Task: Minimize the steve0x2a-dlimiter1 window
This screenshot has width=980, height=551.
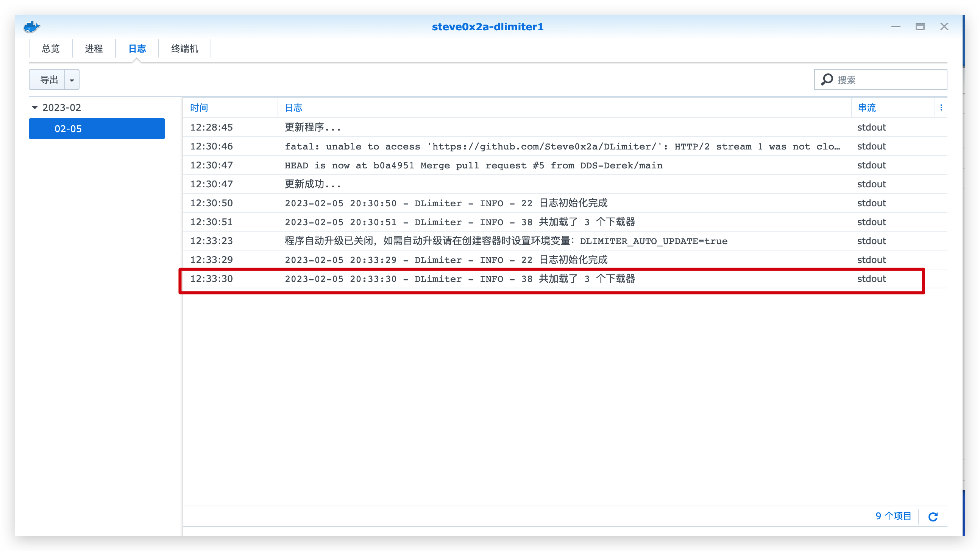Action: pyautogui.click(x=896, y=26)
